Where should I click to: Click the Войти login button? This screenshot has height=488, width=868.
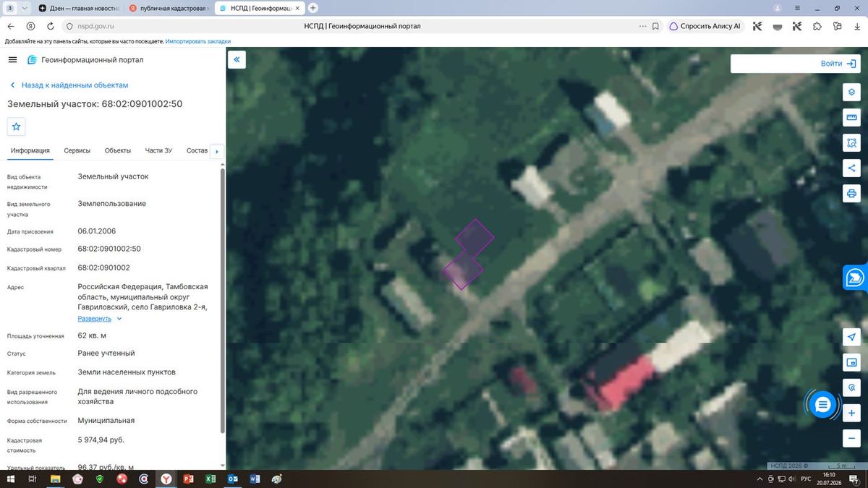pos(839,64)
